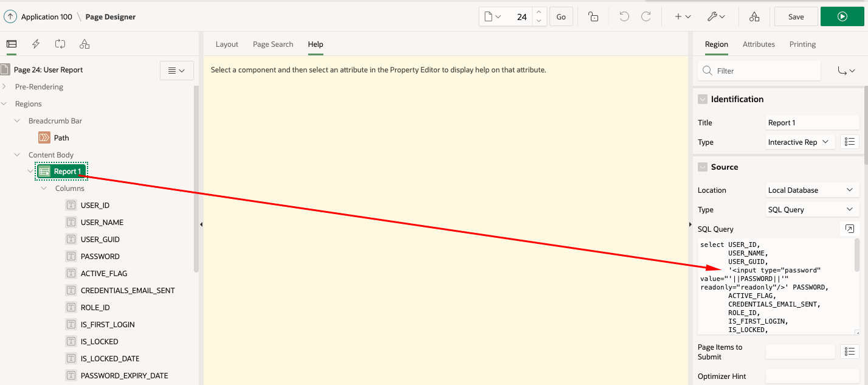Select the CREDENTIALS_EMAIL_SENT column
This screenshot has width=868, height=385.
point(128,291)
